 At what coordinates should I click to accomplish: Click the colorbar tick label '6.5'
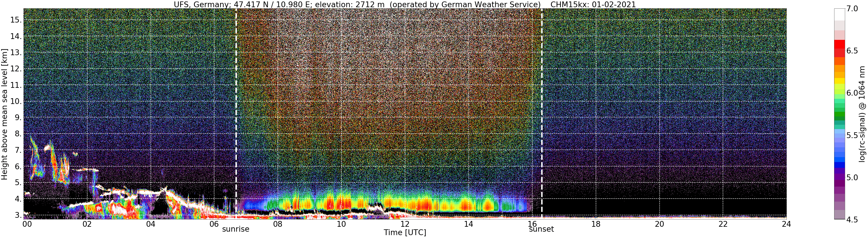tap(853, 51)
